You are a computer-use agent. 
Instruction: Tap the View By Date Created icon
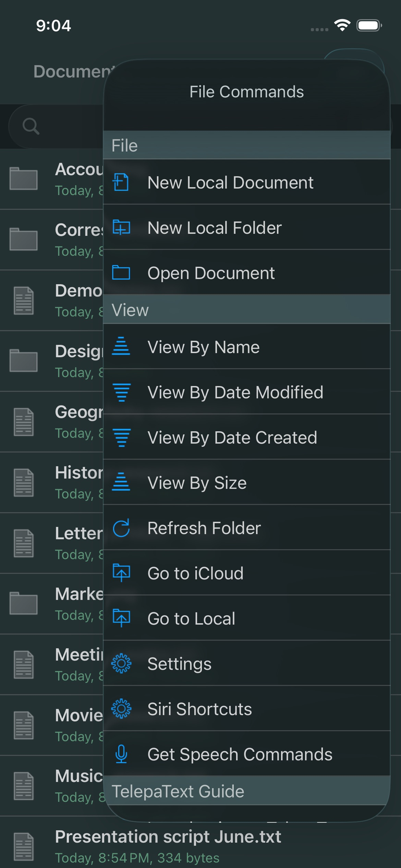pos(121,437)
